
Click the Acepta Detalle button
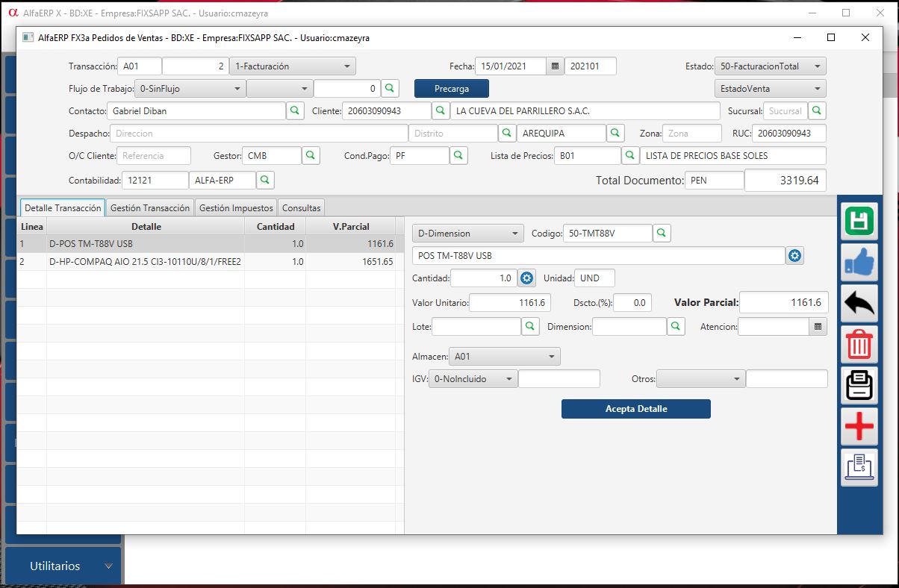635,409
